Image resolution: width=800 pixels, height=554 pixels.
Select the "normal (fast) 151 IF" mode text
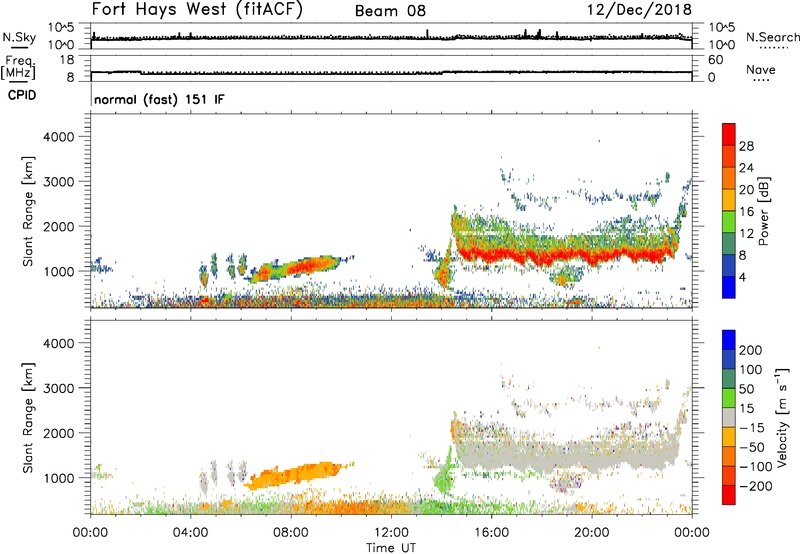click(x=159, y=99)
